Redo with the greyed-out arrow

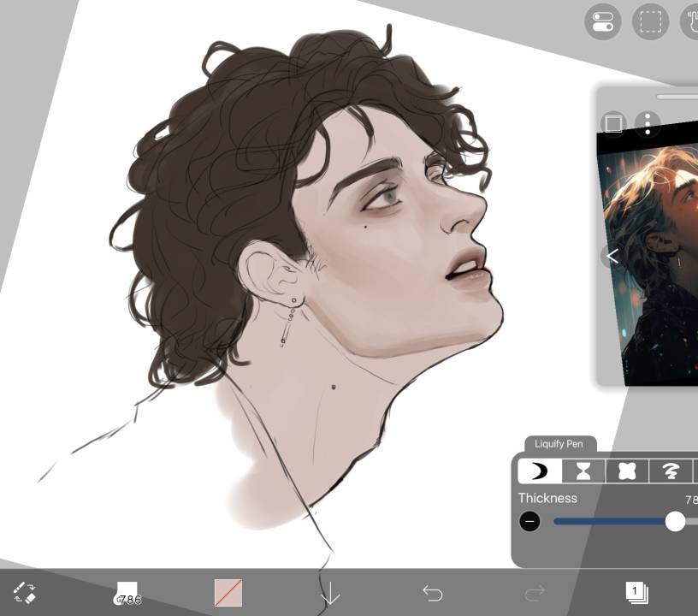click(535, 593)
